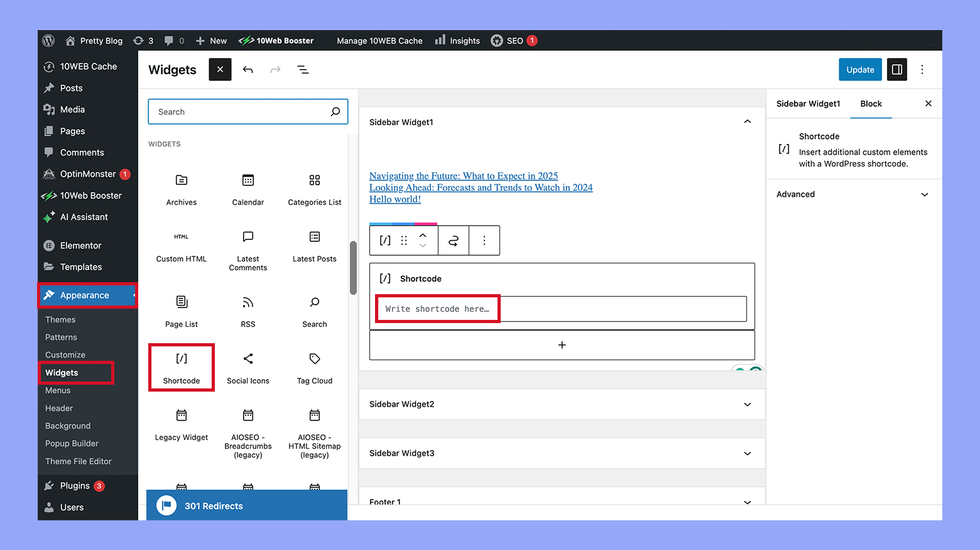Open the Shortcode block options menu
Viewport: 980px width, 550px height.
click(484, 240)
